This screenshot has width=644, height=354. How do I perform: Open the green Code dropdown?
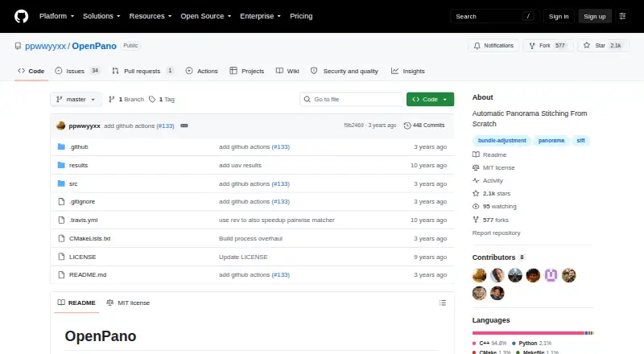click(430, 100)
